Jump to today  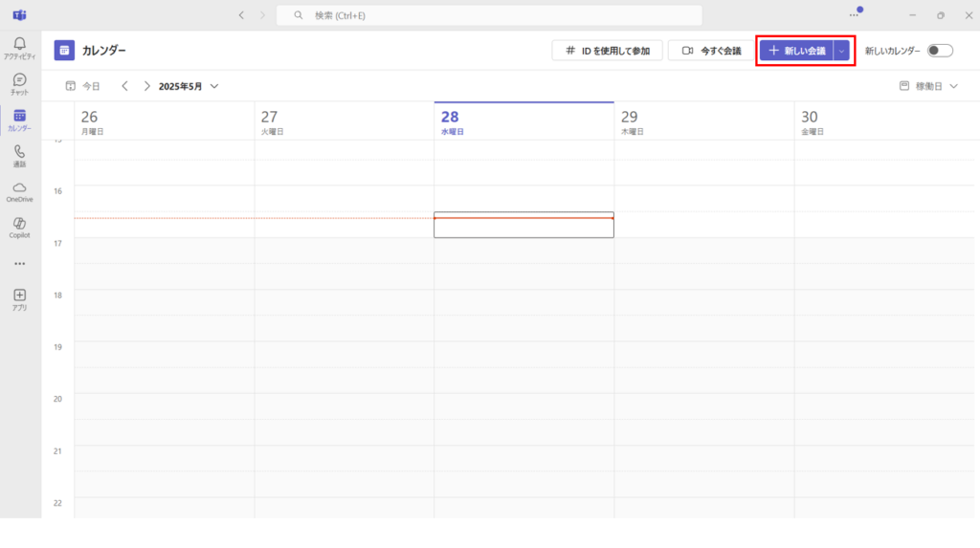click(x=82, y=86)
